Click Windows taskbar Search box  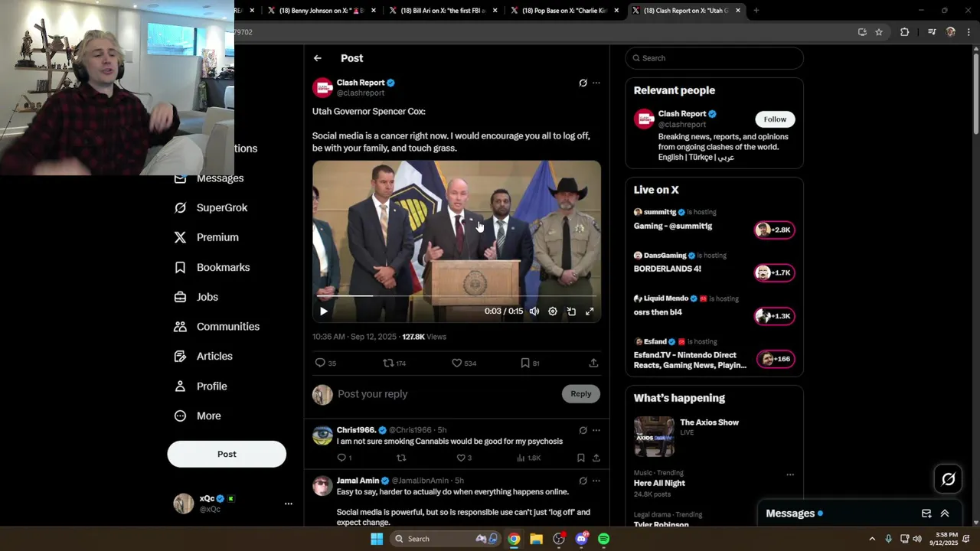pyautogui.click(x=445, y=539)
